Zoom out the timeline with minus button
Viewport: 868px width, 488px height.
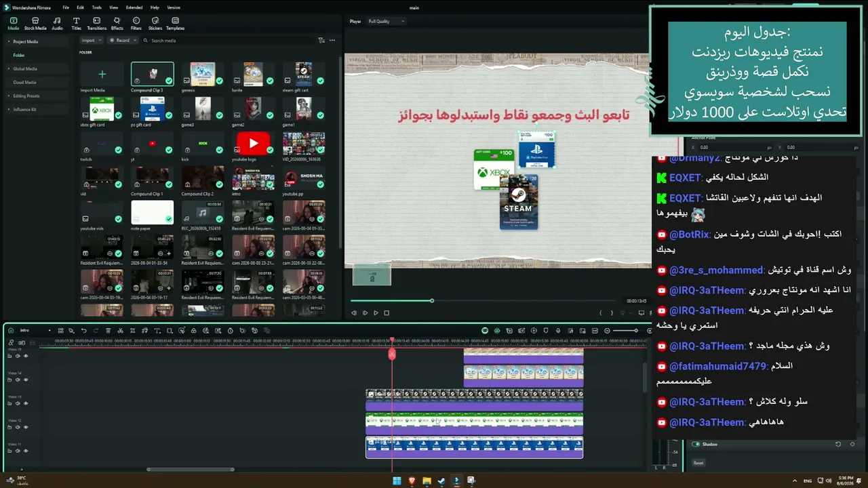pyautogui.click(x=607, y=331)
